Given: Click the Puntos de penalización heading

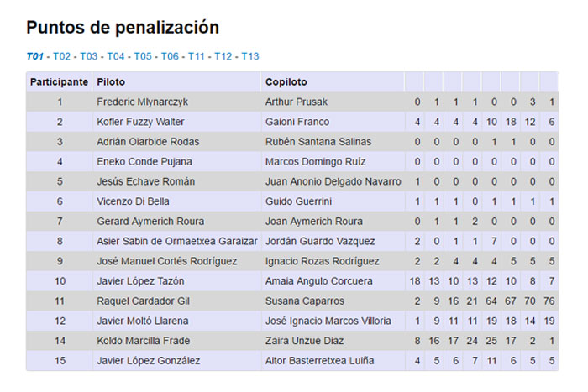Looking at the screenshot, I should pos(123,28).
